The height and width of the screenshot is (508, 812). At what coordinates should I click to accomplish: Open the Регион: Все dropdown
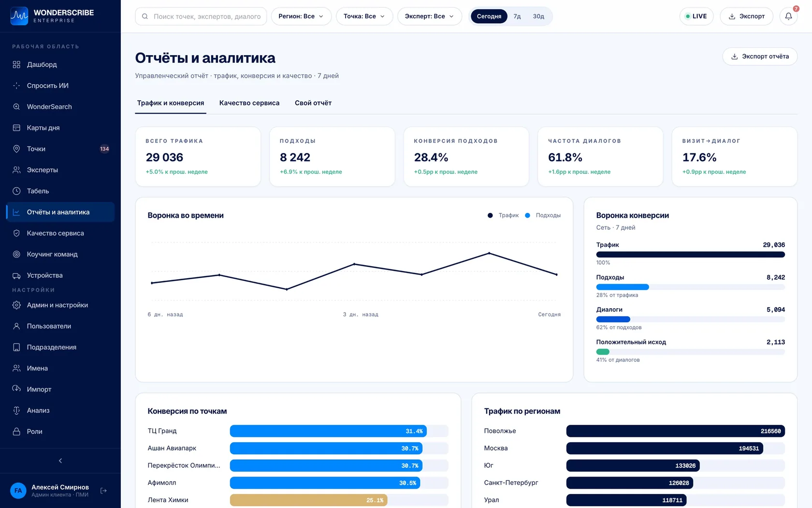301,16
